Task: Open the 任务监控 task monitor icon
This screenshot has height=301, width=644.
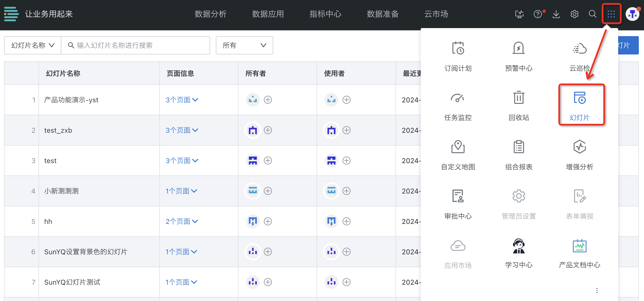Action: point(458,98)
